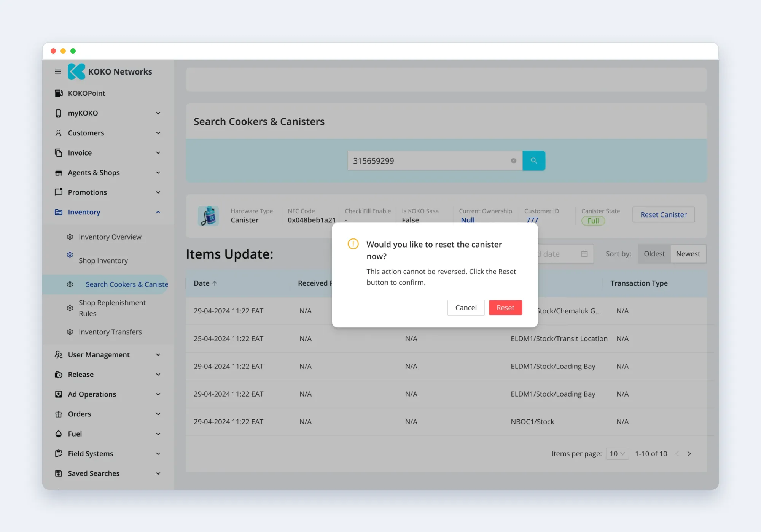Click the Inventory folder icon
Image resolution: width=761 pixels, height=532 pixels.
[58, 212]
